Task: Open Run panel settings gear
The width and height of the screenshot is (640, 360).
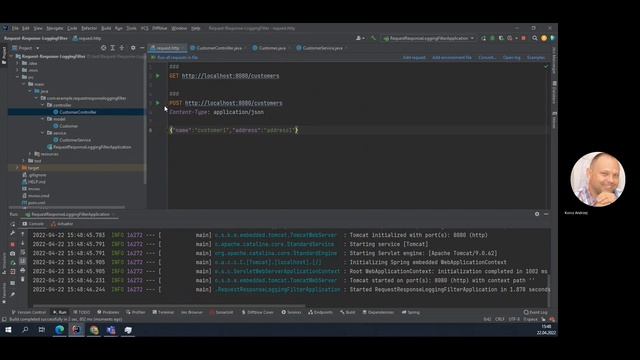Action: (x=537, y=214)
